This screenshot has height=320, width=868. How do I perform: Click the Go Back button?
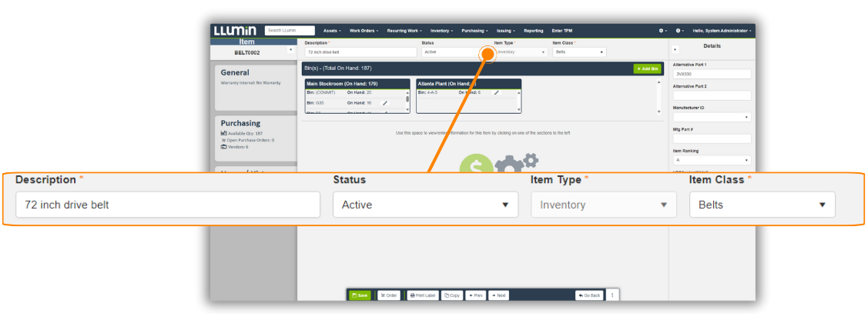pos(589,295)
